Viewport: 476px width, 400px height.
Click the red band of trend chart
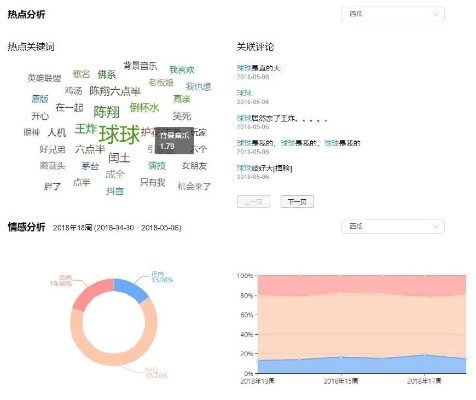point(362,284)
